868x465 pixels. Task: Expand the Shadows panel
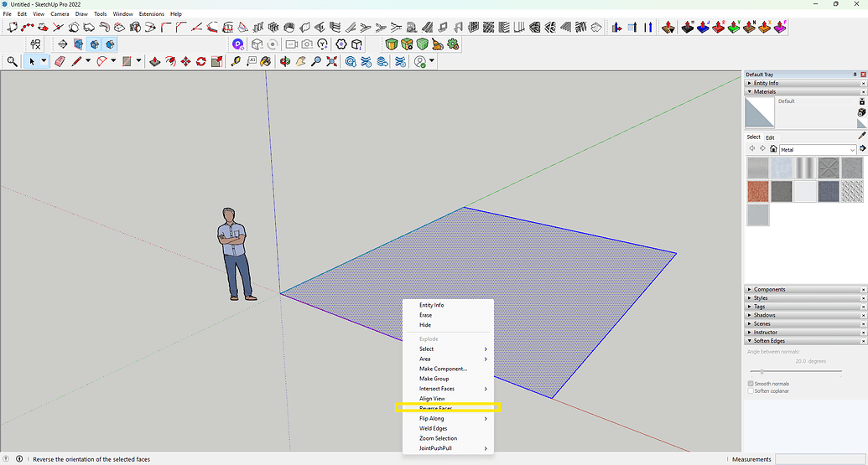pos(764,315)
